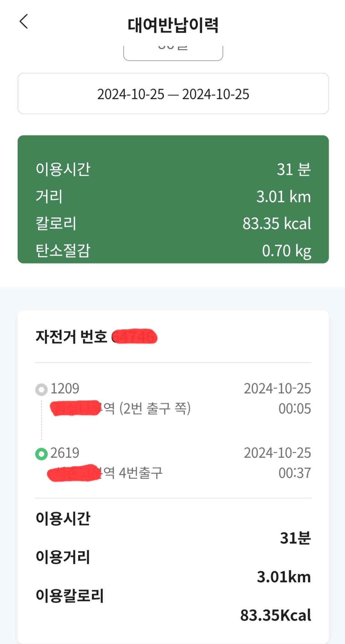Tap the partially hidden period button above dates

point(173,51)
